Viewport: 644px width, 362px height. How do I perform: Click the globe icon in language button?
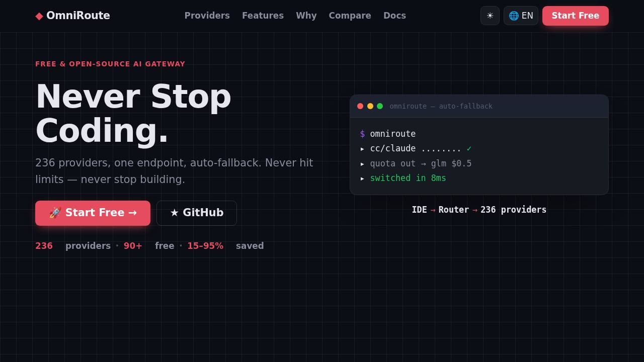coord(514,16)
